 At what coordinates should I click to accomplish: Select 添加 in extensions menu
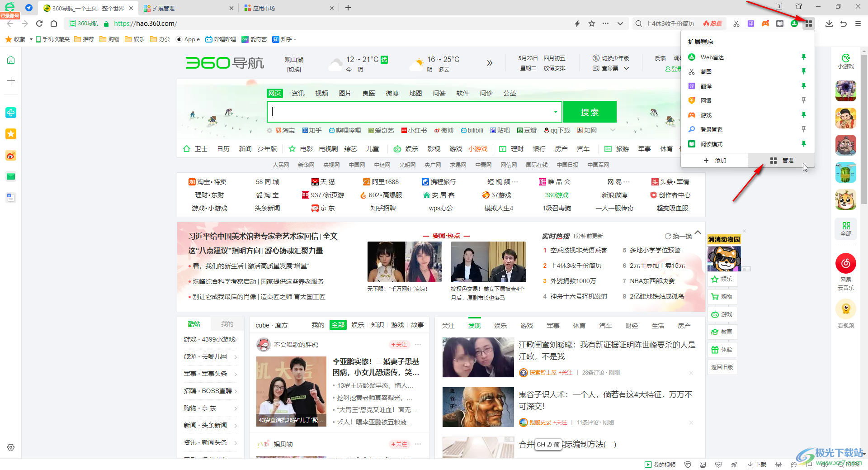715,161
